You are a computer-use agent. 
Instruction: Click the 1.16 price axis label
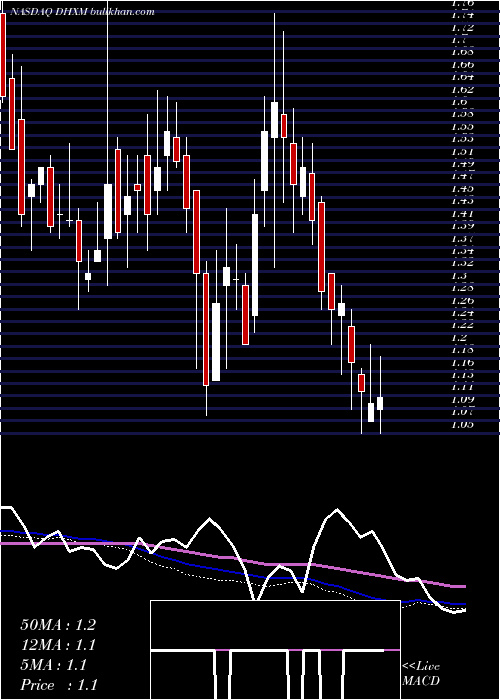pos(462,362)
